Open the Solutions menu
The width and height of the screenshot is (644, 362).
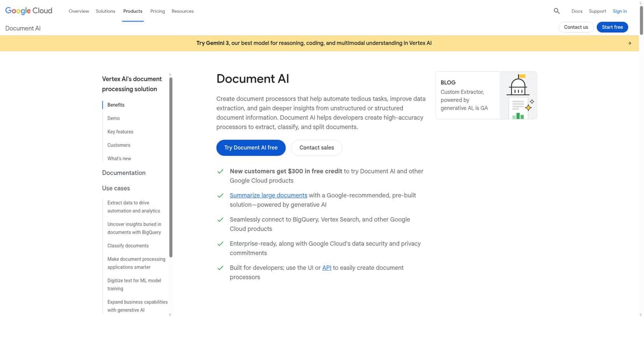click(105, 11)
